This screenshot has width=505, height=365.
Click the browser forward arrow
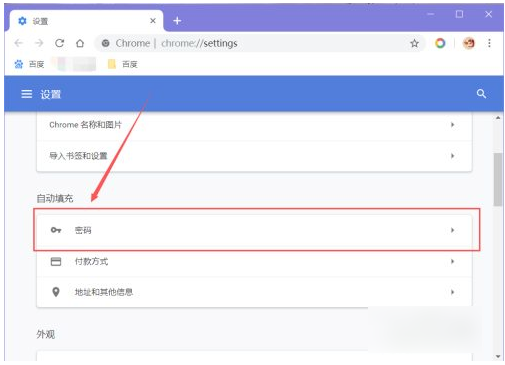pos(39,43)
